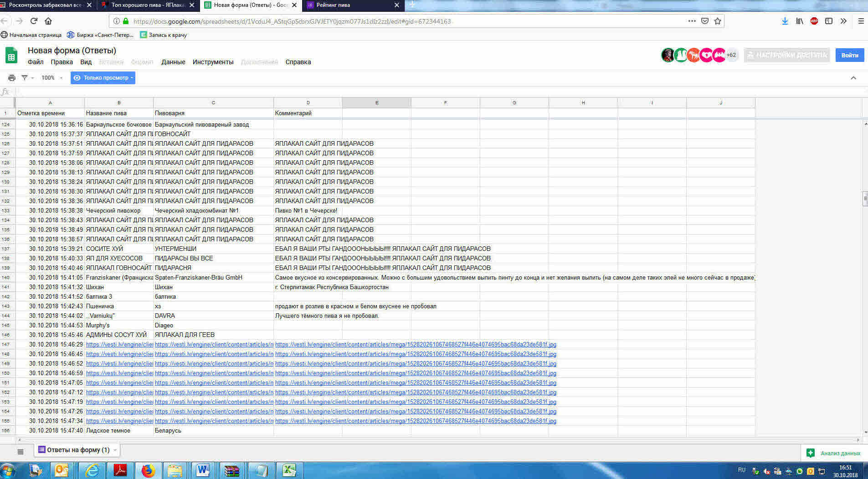This screenshot has width=868, height=479.
Task: Expand the Firefox toolbar overflow chevron
Action: point(843,21)
